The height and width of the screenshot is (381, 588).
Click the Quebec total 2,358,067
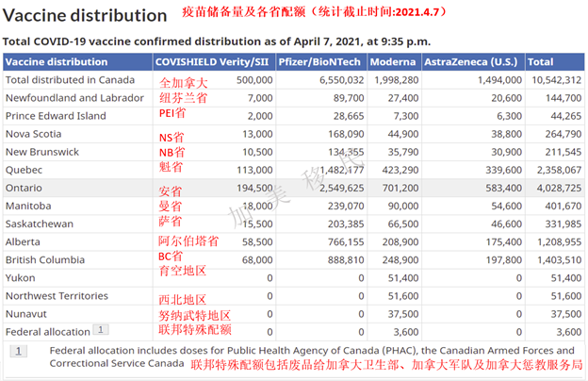coord(559,170)
